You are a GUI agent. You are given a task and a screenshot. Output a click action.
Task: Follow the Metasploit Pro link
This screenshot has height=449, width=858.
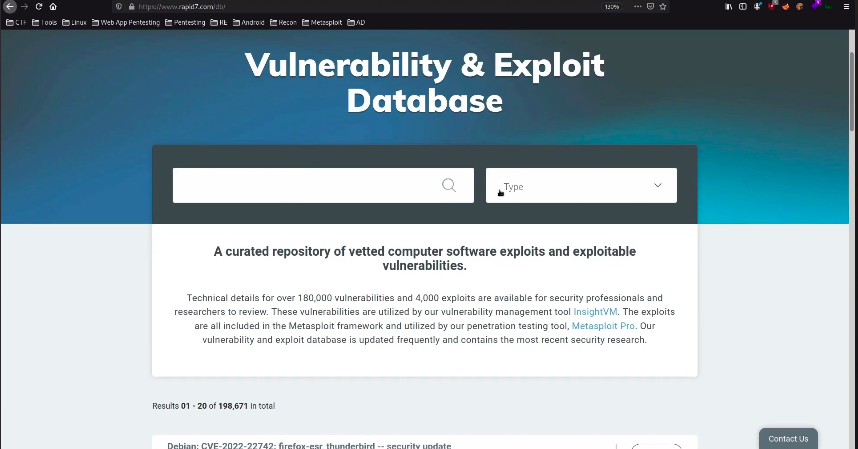[602, 326]
